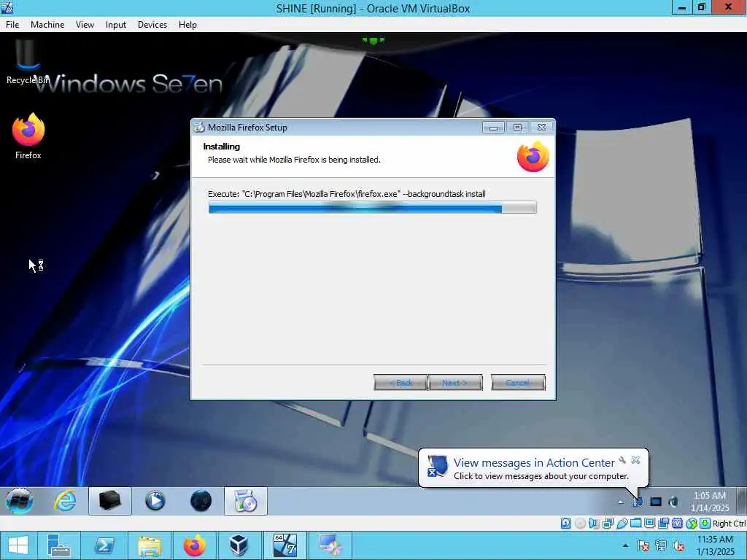
Task: Click the recording indicator in VirtualBox status bar
Action: pos(663,524)
